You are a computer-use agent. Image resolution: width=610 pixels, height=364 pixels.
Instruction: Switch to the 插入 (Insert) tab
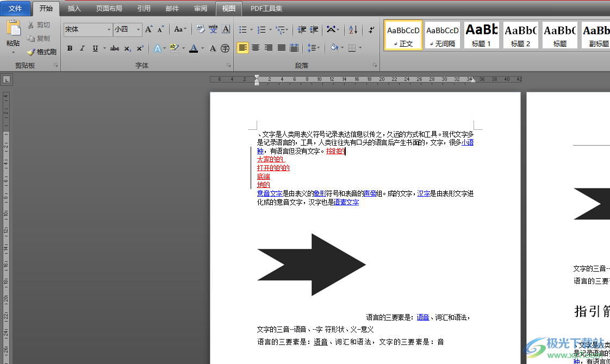[x=74, y=9]
